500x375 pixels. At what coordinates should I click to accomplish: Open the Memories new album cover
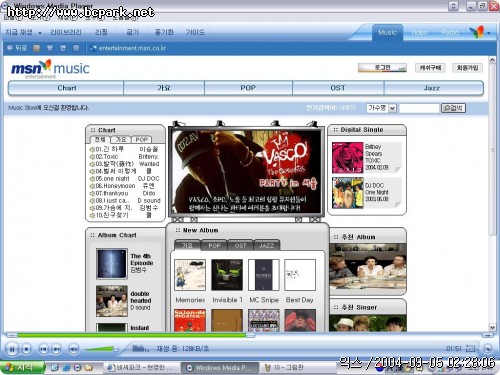[x=190, y=275]
